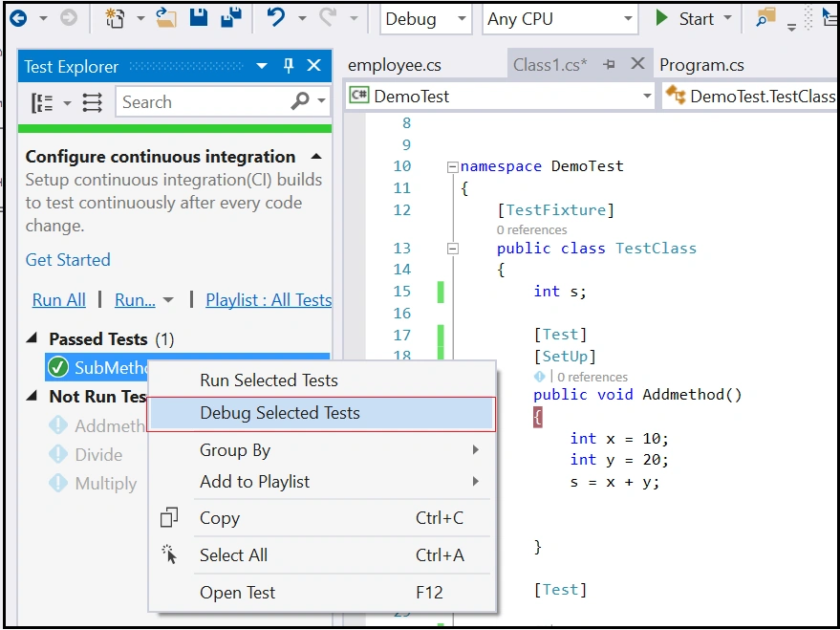Click the 0 references lens above TestClass

pos(531,229)
